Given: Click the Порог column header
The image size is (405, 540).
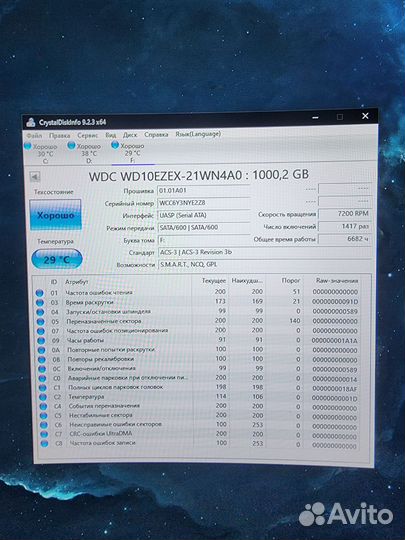Looking at the screenshot, I should coord(291,281).
